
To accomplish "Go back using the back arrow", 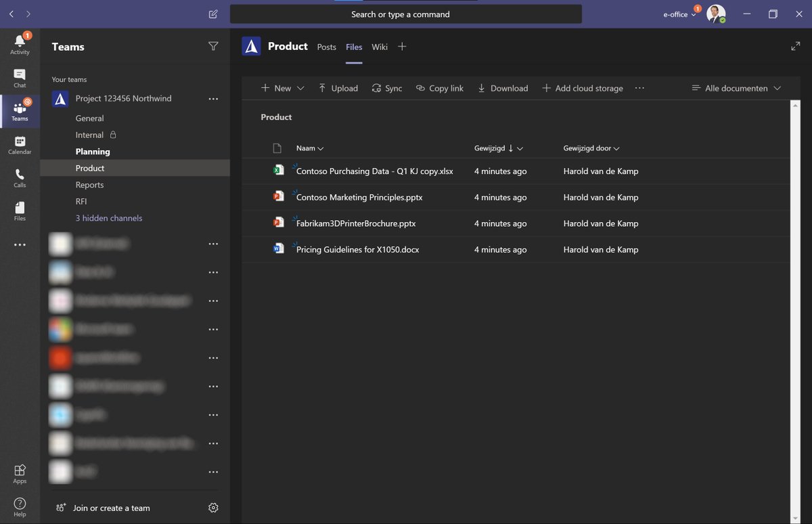I will (x=12, y=14).
